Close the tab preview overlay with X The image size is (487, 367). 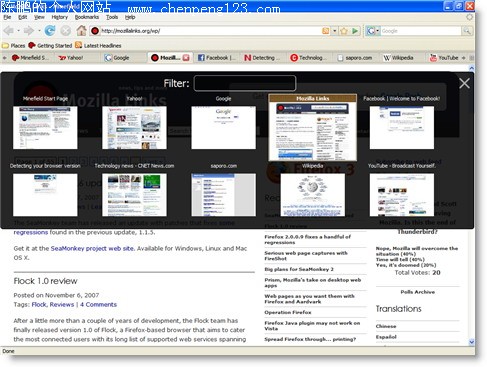[464, 83]
